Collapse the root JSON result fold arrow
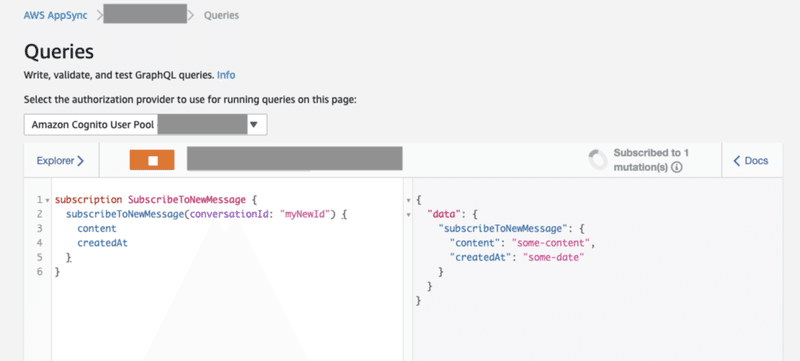The width and height of the screenshot is (800, 361). pyautogui.click(x=408, y=200)
